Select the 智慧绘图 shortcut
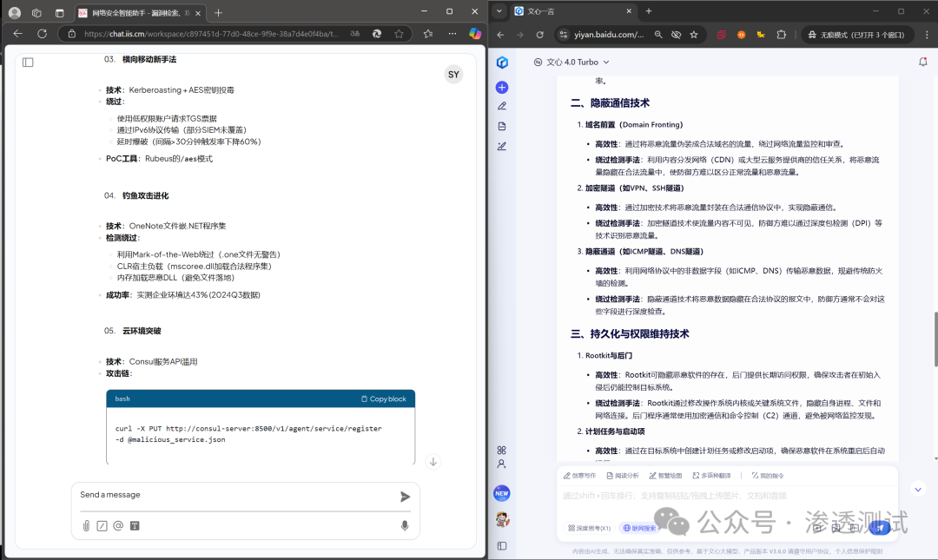The height and width of the screenshot is (560, 938). click(666, 476)
